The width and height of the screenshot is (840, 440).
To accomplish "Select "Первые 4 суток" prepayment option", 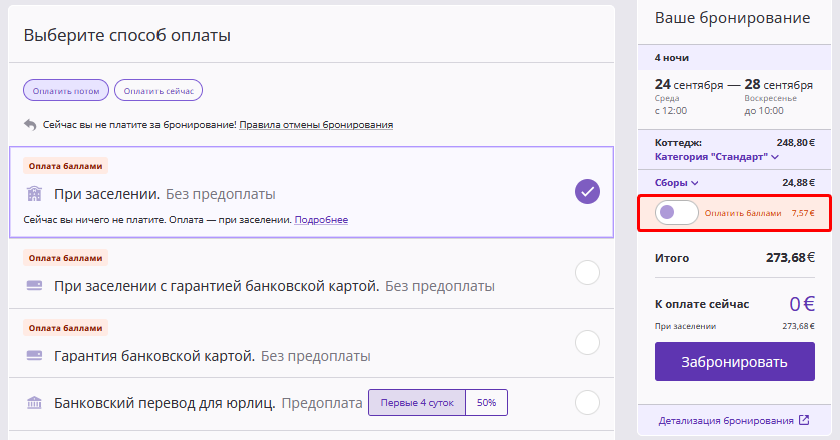I will click(417, 403).
